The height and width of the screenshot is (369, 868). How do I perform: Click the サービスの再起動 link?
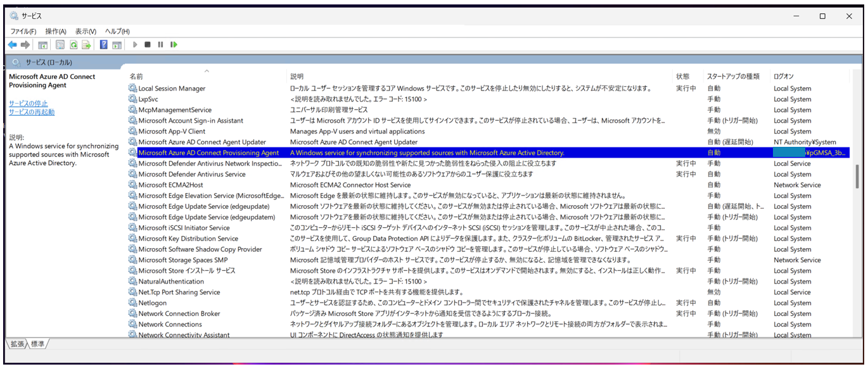point(32,112)
